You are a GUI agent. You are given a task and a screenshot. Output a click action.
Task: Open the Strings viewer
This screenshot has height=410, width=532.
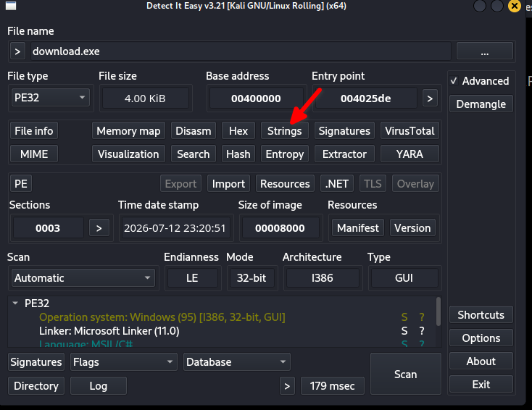[284, 131]
